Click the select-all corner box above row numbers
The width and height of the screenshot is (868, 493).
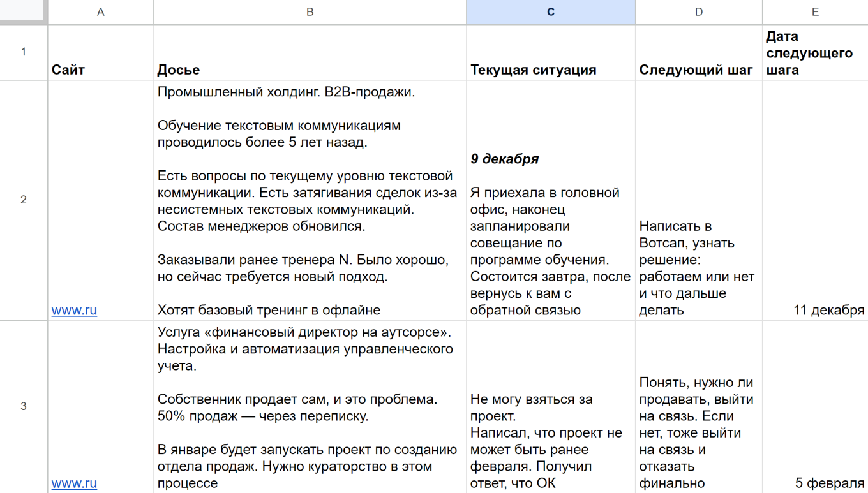[x=23, y=11]
